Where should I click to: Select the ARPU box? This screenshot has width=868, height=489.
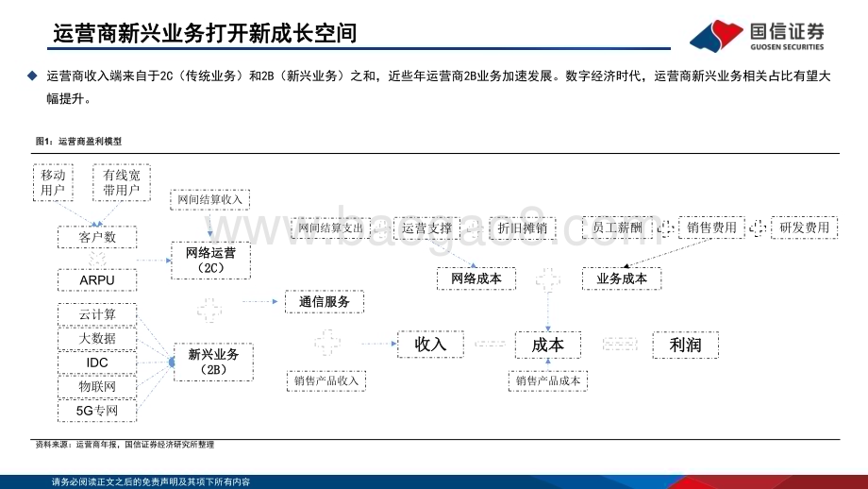97,280
